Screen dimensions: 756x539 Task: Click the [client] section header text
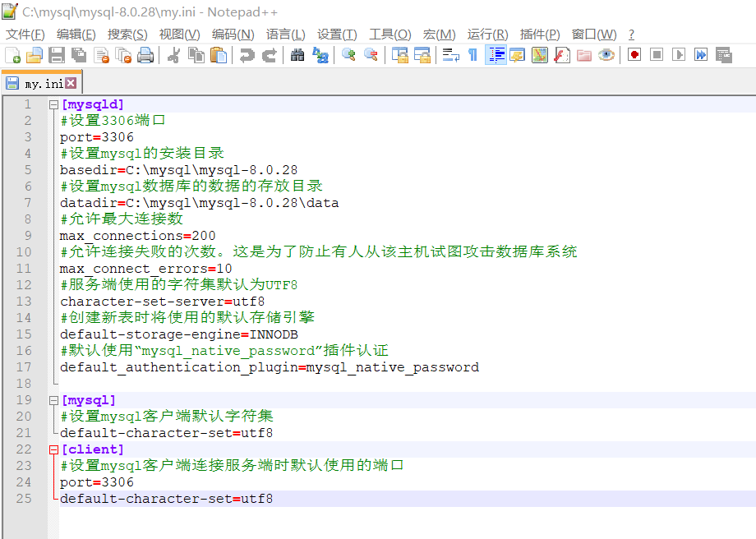pyautogui.click(x=93, y=449)
